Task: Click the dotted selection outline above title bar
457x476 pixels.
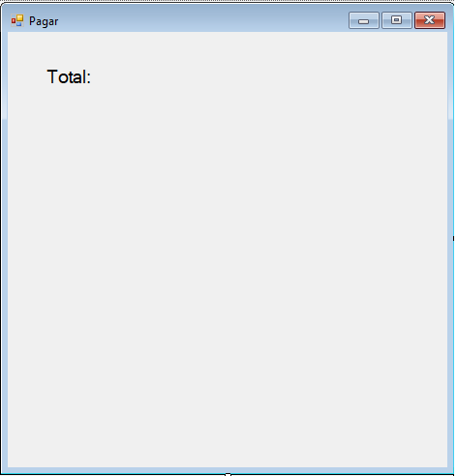Action: pyautogui.click(x=228, y=2)
